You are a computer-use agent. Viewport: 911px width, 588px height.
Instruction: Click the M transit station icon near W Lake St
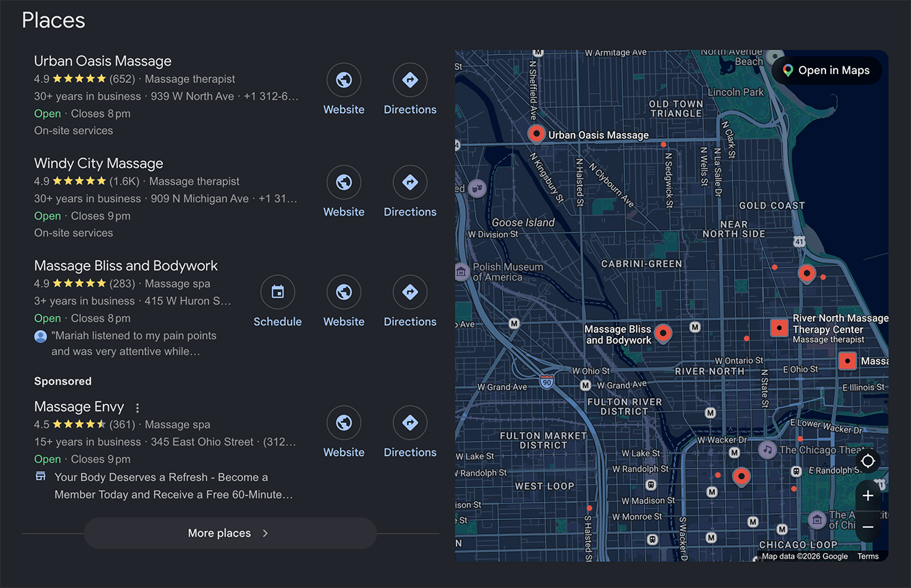[734, 452]
